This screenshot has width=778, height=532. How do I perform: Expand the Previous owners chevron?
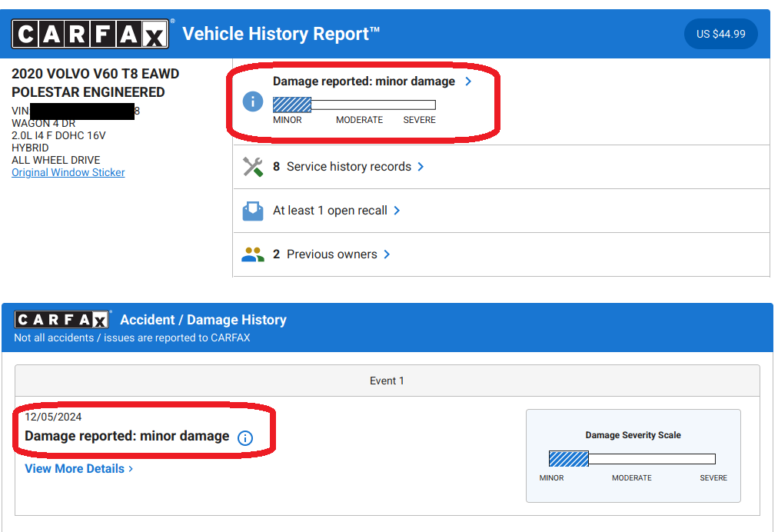click(387, 254)
